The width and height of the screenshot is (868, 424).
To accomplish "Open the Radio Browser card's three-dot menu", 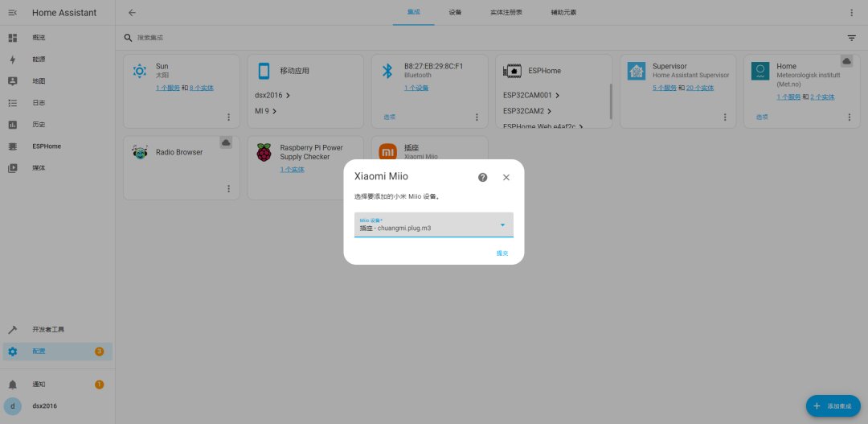I will tap(228, 188).
